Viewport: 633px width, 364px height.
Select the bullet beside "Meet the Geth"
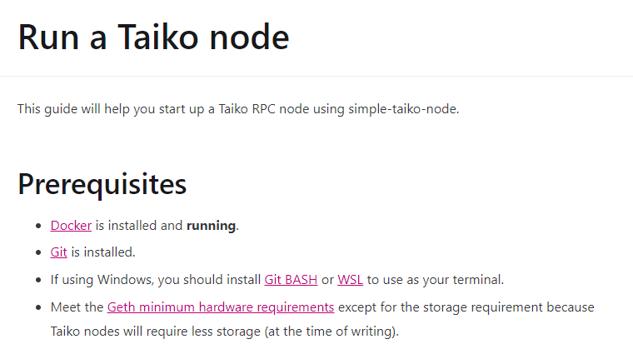point(37,307)
